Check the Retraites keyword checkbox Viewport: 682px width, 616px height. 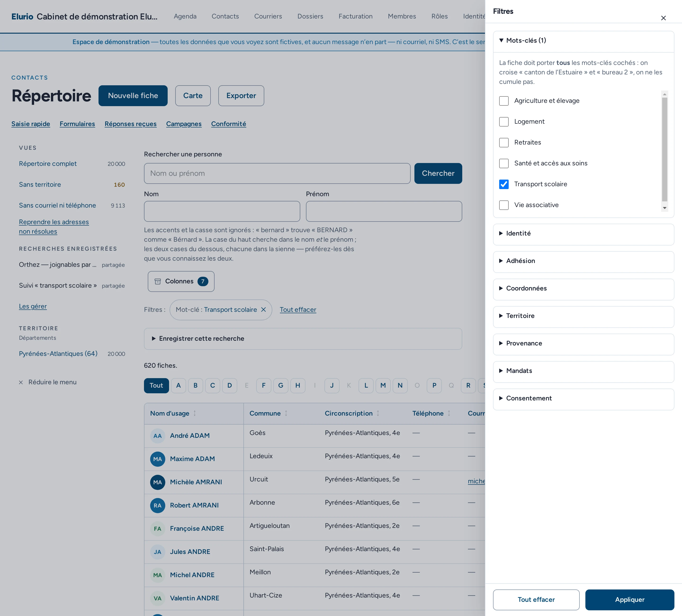tap(504, 142)
